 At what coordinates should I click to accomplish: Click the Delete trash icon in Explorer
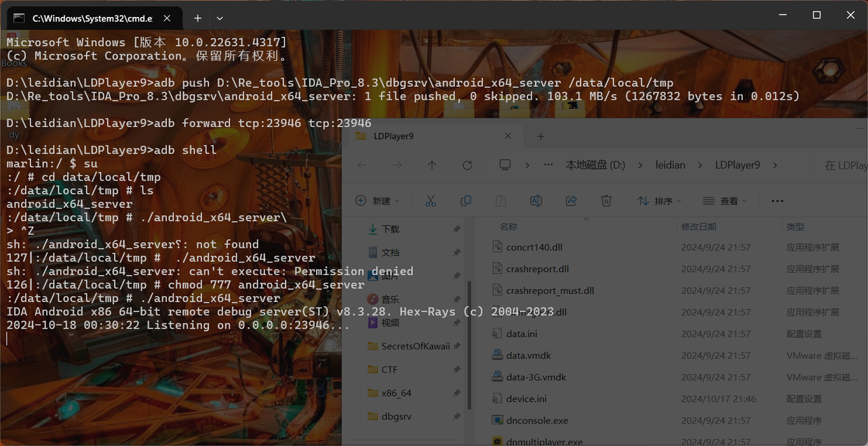pyautogui.click(x=606, y=201)
